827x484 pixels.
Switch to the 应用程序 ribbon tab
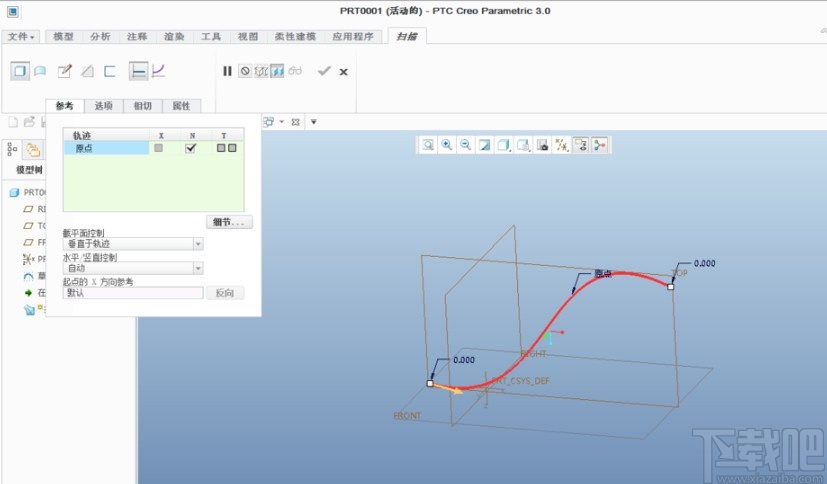pos(353,36)
